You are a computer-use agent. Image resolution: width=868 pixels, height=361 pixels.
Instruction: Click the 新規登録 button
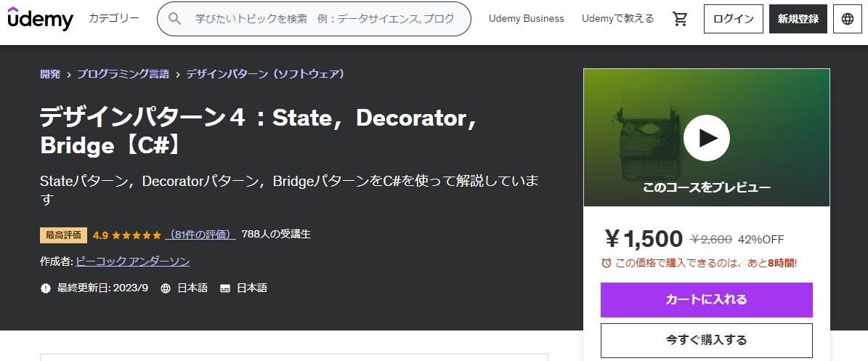[x=798, y=19]
